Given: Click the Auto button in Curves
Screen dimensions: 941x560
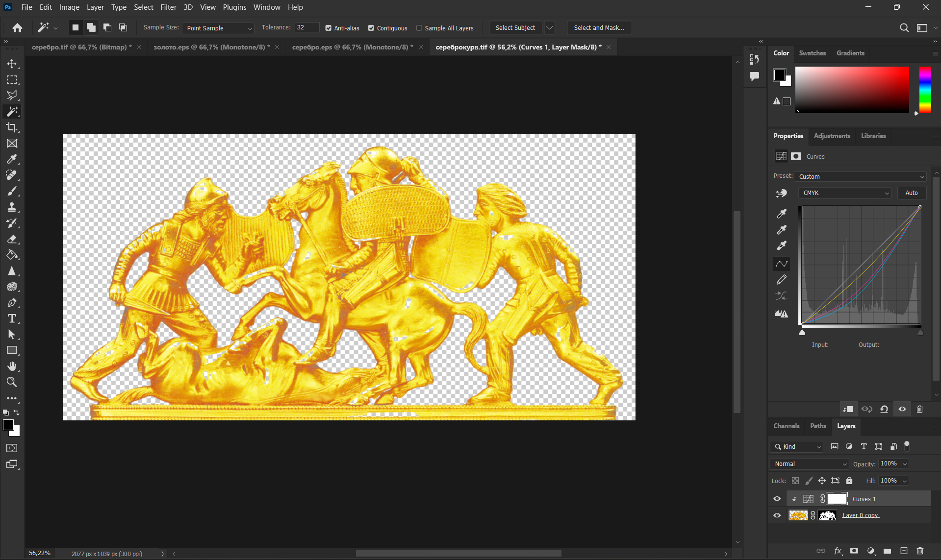Looking at the screenshot, I should tap(912, 193).
